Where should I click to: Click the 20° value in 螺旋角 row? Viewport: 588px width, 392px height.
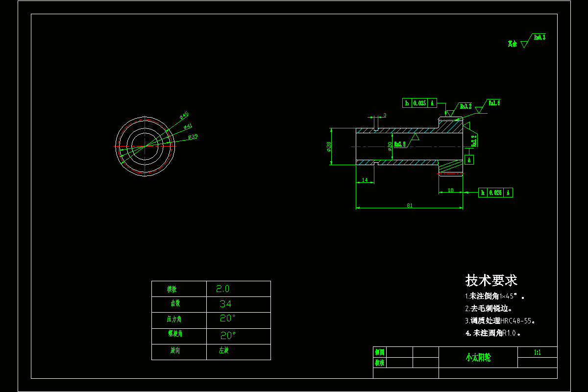(x=228, y=335)
